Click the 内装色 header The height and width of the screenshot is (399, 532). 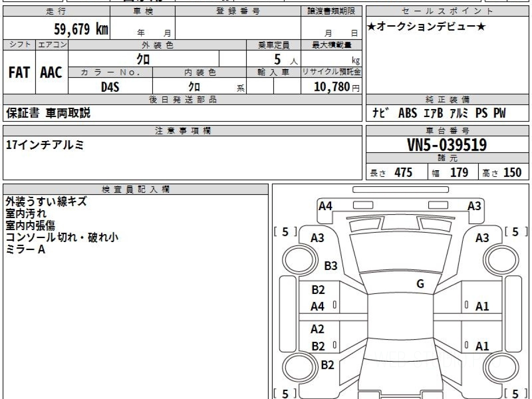click(199, 73)
